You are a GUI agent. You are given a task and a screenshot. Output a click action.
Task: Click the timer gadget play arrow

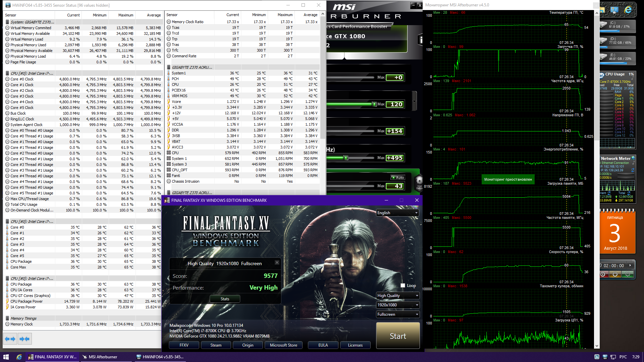[630, 265]
